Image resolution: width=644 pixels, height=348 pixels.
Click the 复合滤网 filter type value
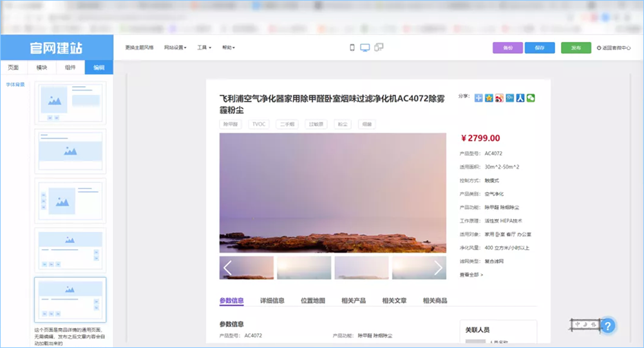tap(494, 261)
